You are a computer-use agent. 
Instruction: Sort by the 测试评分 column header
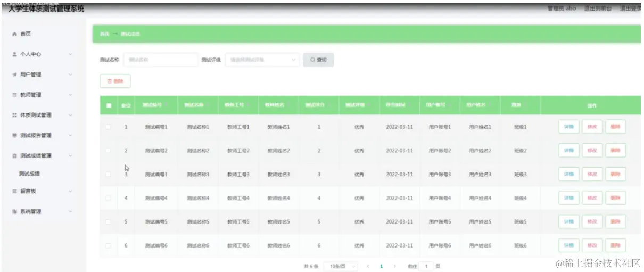318,105
